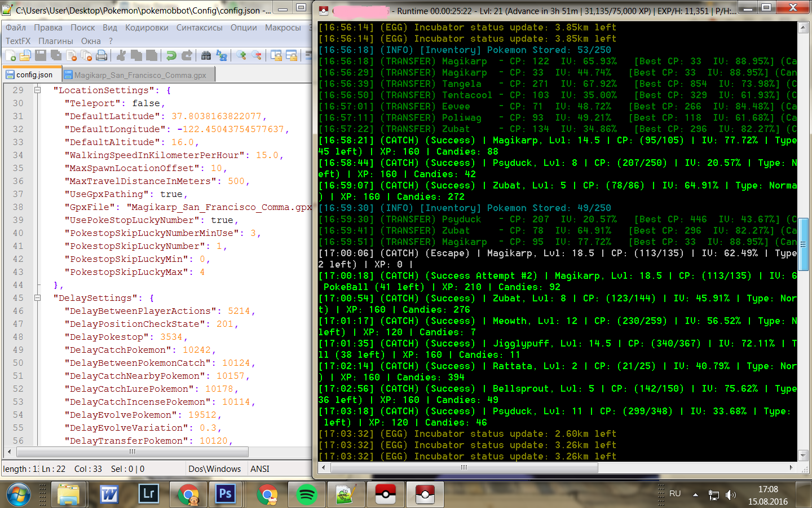Click the console window's title bar icon
Image resolution: width=812 pixels, height=508 pixels.
coord(324,11)
